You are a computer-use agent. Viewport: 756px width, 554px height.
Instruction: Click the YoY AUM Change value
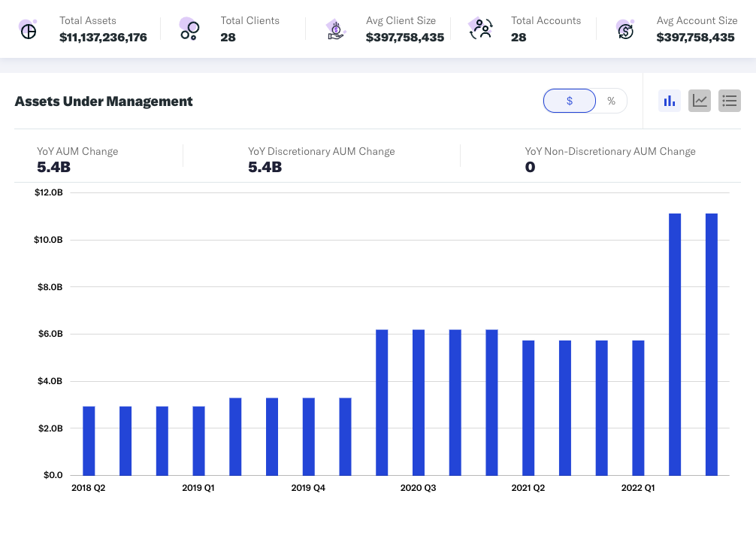pos(53,167)
